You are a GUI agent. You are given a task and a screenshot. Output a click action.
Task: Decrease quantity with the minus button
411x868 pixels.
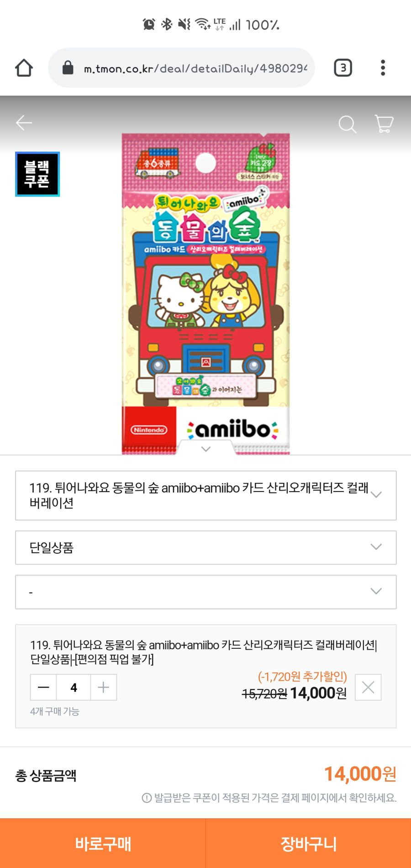tap(43, 687)
